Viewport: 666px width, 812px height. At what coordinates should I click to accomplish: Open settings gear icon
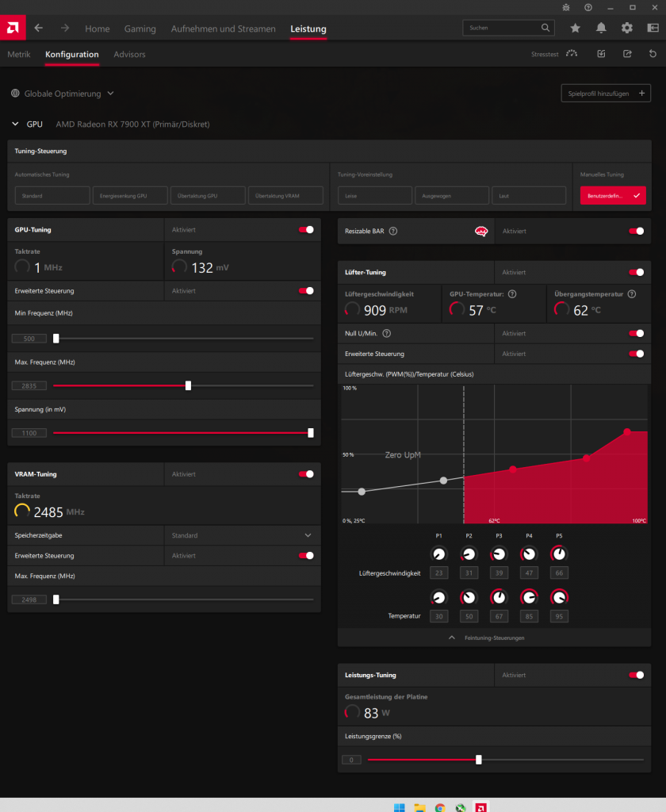[x=626, y=28]
